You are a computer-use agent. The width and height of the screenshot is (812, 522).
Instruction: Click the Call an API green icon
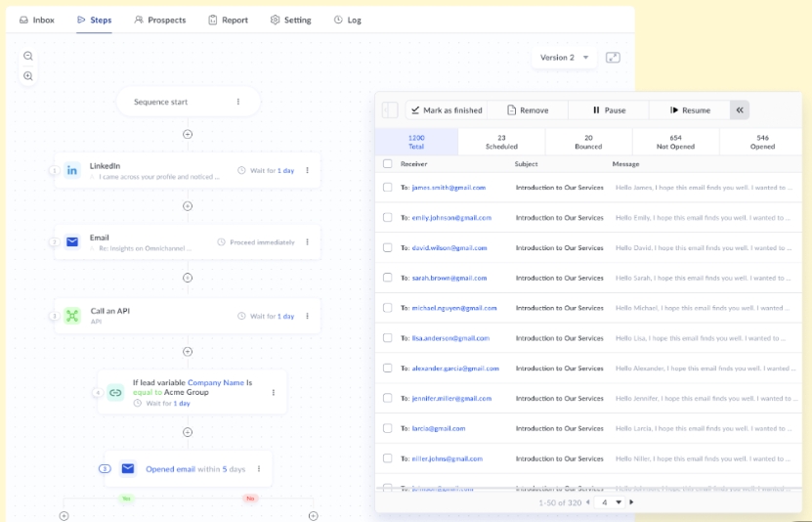pyautogui.click(x=72, y=316)
